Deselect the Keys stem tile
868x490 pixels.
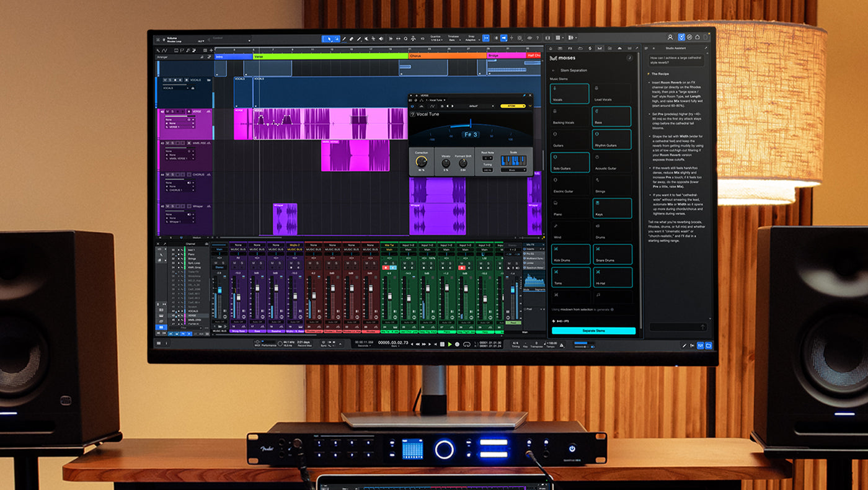611,208
